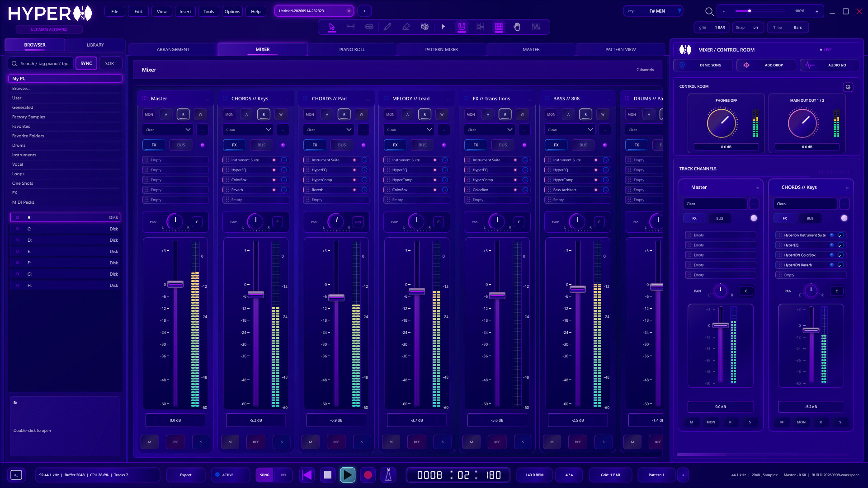The height and width of the screenshot is (488, 868).
Task: Adjust the CHORDS // Keys pan knob
Action: [255, 221]
